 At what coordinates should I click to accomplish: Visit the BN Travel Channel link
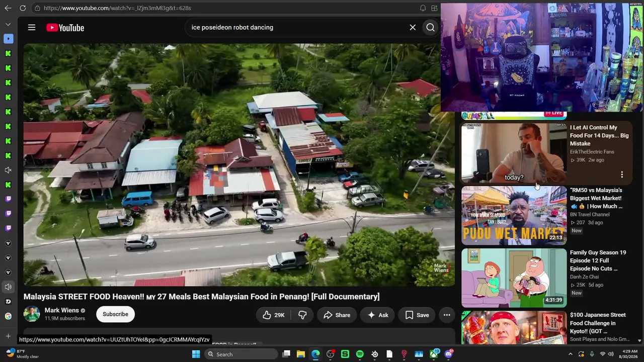(590, 214)
